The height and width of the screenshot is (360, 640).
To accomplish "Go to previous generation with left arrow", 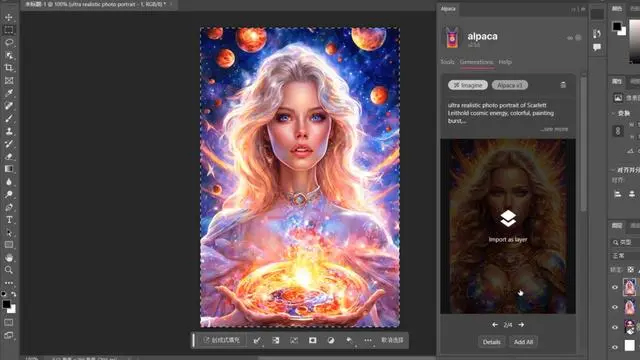I will tap(495, 325).
